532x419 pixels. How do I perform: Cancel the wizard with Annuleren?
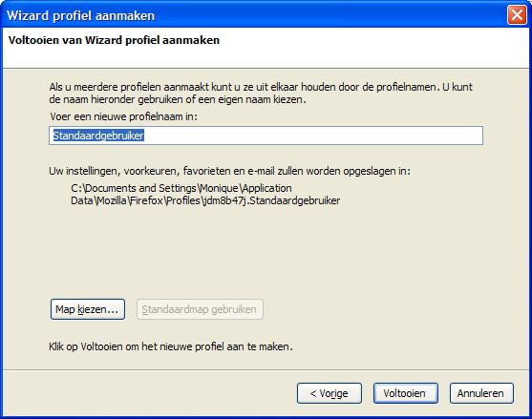point(481,393)
